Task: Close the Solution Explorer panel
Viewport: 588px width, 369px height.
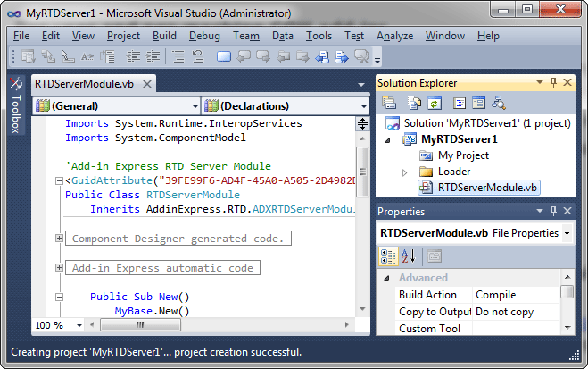Action: [567, 82]
